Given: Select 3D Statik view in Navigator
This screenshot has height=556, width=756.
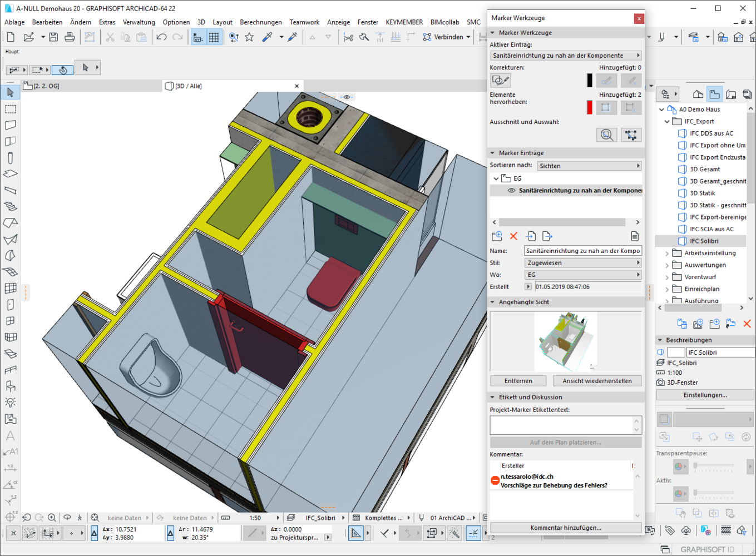Looking at the screenshot, I should (703, 193).
